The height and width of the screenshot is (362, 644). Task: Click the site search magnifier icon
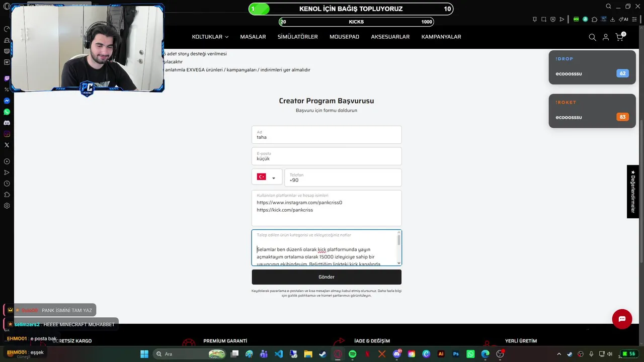coord(592,37)
